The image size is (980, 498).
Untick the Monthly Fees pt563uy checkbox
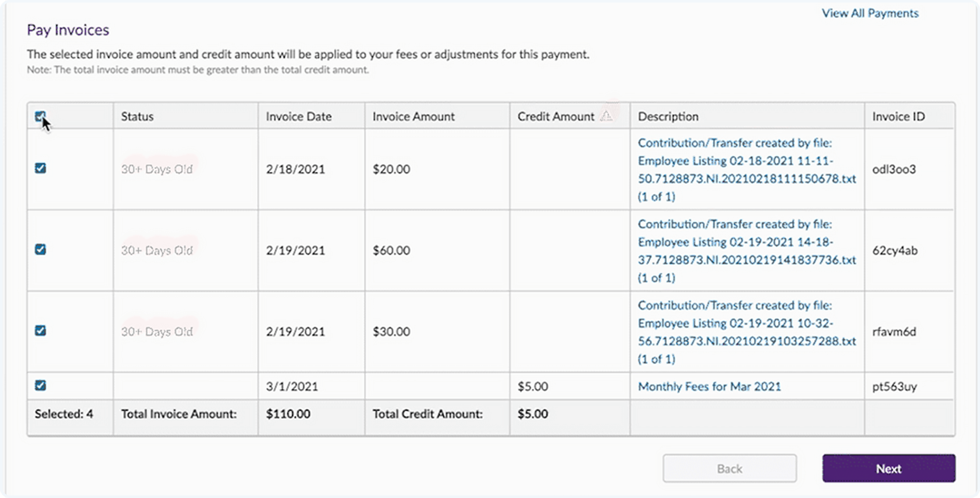coord(41,385)
